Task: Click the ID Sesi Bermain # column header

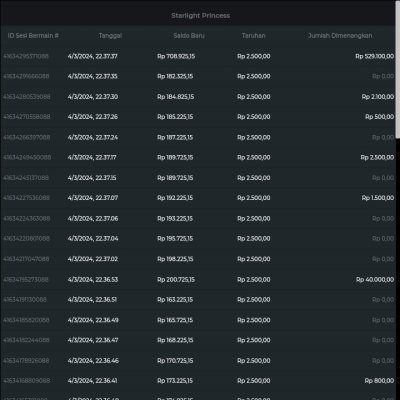Action: point(33,36)
